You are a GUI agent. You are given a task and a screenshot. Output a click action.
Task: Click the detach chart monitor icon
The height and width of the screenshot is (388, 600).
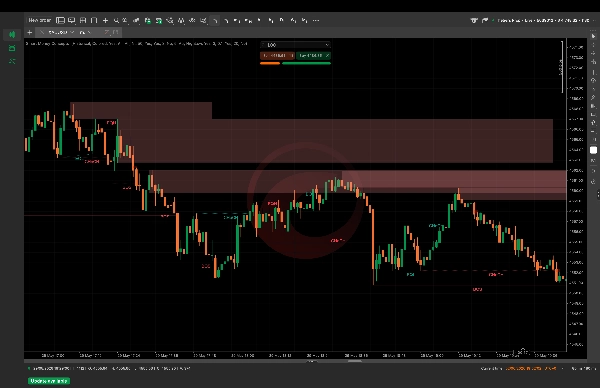pos(72,20)
